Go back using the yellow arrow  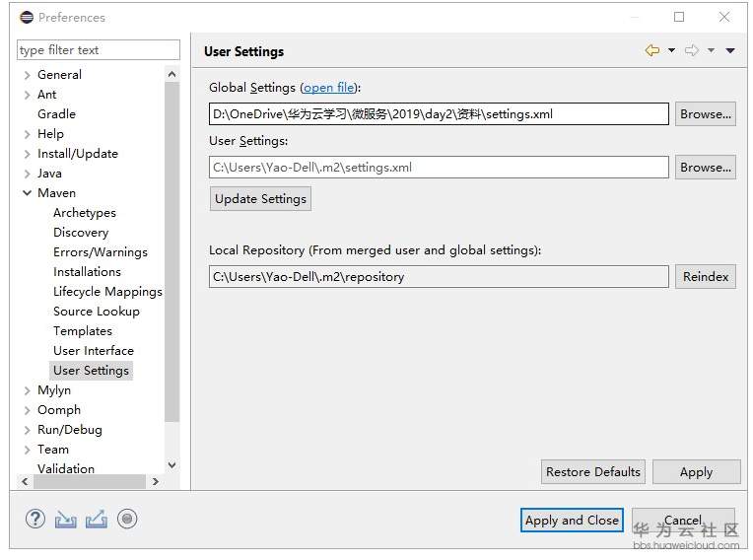pyautogui.click(x=651, y=50)
